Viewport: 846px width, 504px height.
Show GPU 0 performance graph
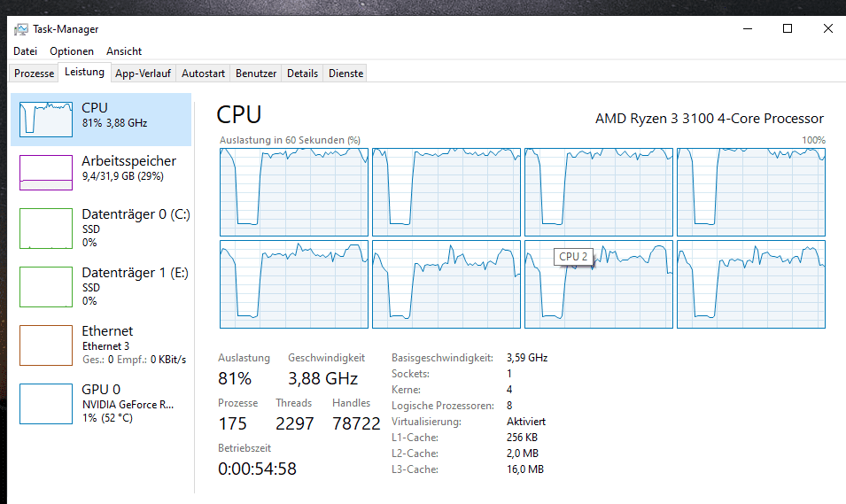click(46, 404)
